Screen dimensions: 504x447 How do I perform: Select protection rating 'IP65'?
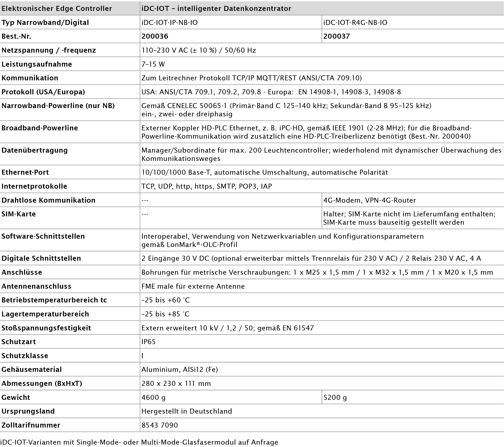[x=148, y=342]
